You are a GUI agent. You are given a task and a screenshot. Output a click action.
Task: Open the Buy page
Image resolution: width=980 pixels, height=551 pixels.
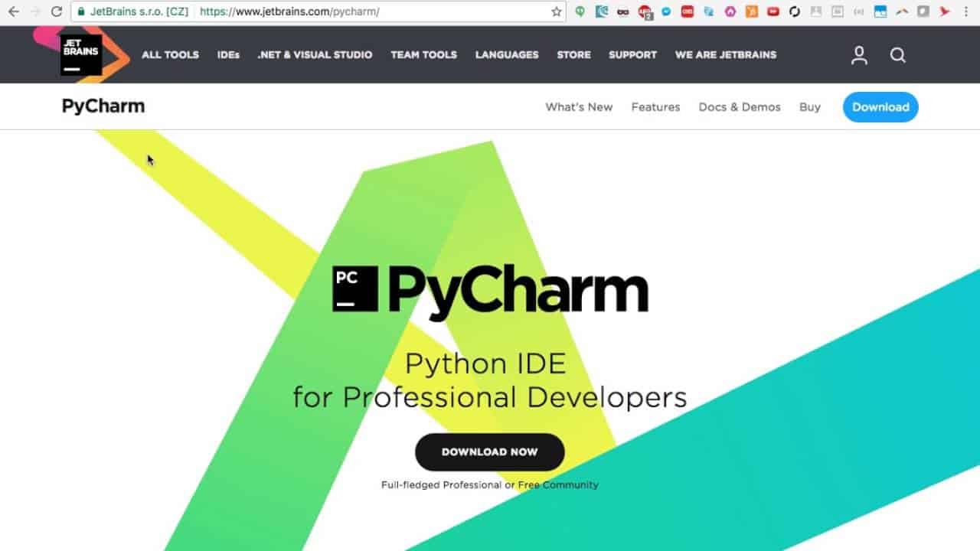click(x=810, y=107)
